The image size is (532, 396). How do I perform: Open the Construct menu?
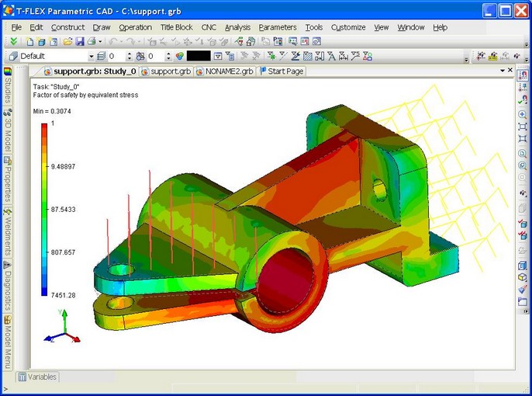point(68,27)
